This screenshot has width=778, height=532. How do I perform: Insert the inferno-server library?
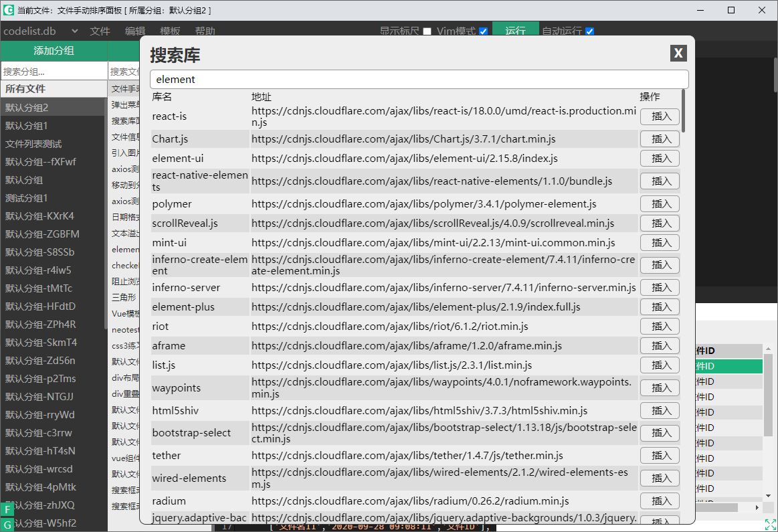click(660, 287)
